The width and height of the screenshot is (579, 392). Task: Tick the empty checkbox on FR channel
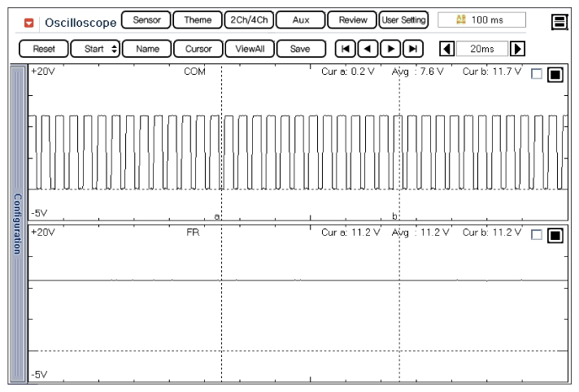[536, 235]
